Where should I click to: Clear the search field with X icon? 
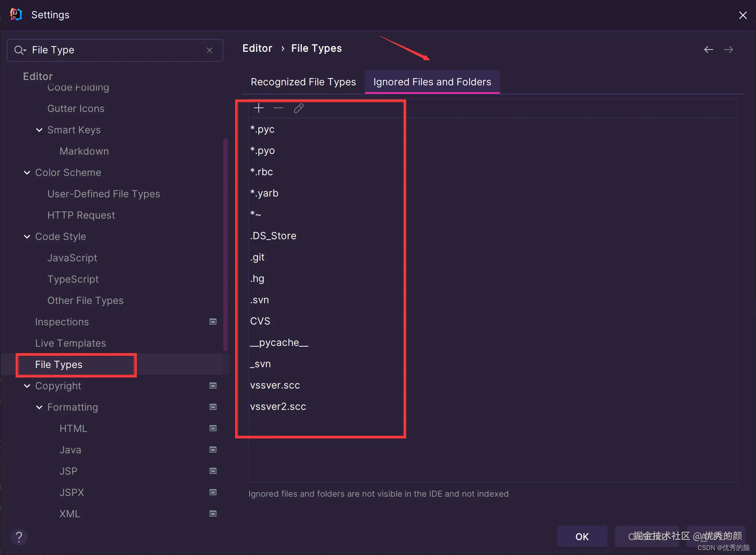(209, 50)
